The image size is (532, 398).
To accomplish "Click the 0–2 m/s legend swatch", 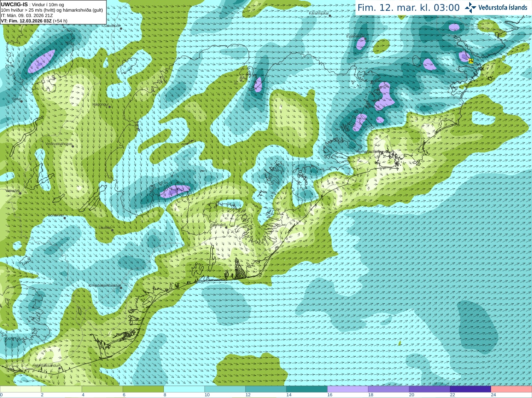I will (x=20, y=389).
